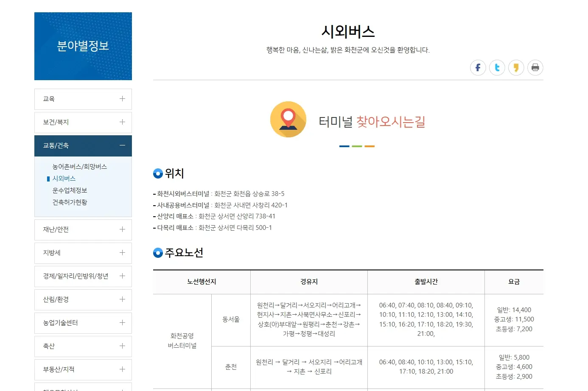
Task: Share page on Twitter icon
Action: point(497,67)
